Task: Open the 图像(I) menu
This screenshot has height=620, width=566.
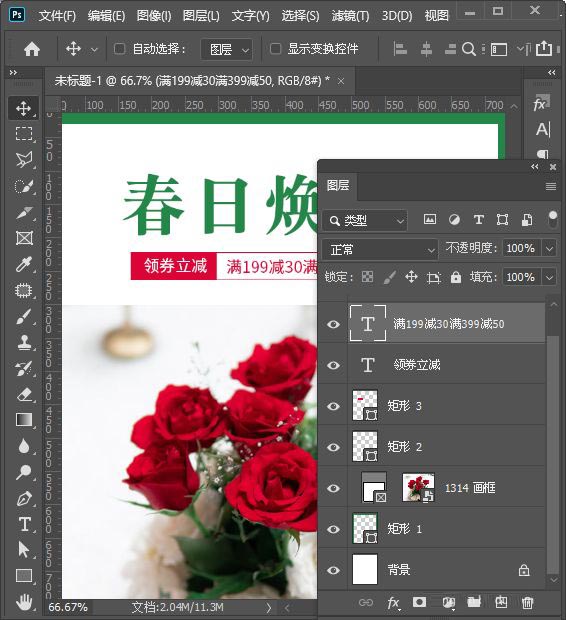Action: 154,16
